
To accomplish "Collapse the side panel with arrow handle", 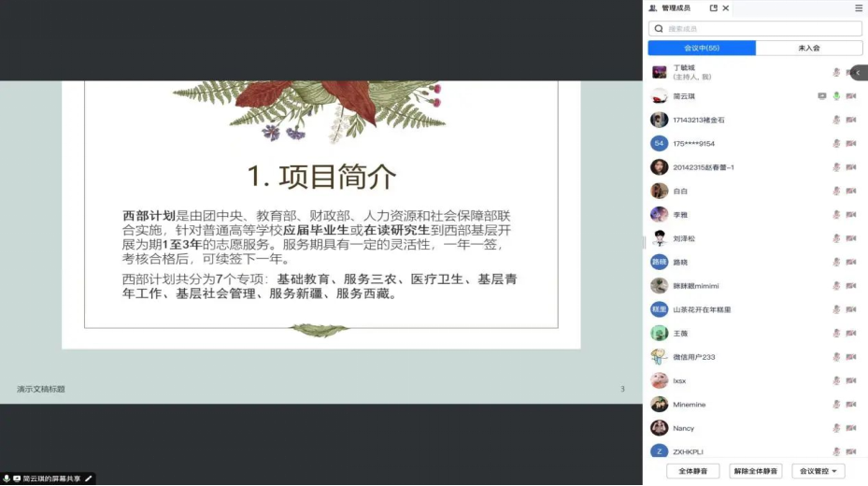I will (x=858, y=73).
